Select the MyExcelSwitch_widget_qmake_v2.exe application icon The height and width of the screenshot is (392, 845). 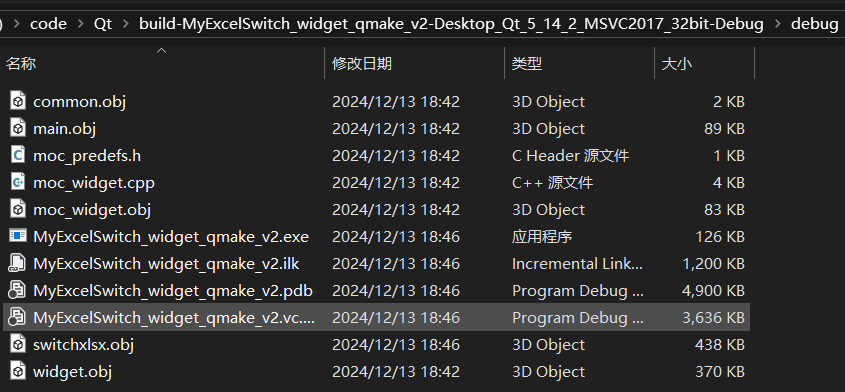pos(18,236)
